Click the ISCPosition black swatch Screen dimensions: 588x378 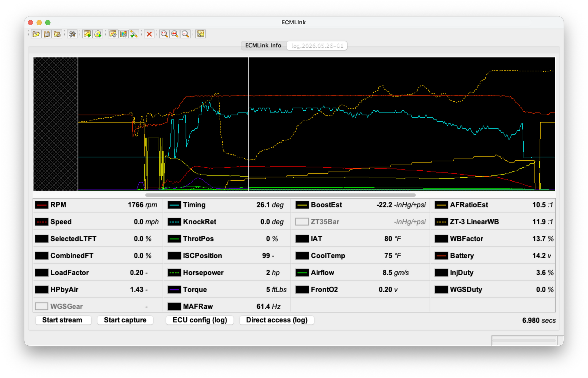click(174, 256)
